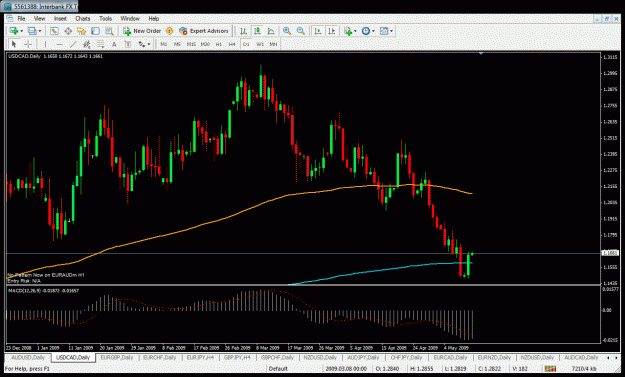Select the Draw horizontal line tool
Viewport: 625px width, 377px height.
pos(59,44)
